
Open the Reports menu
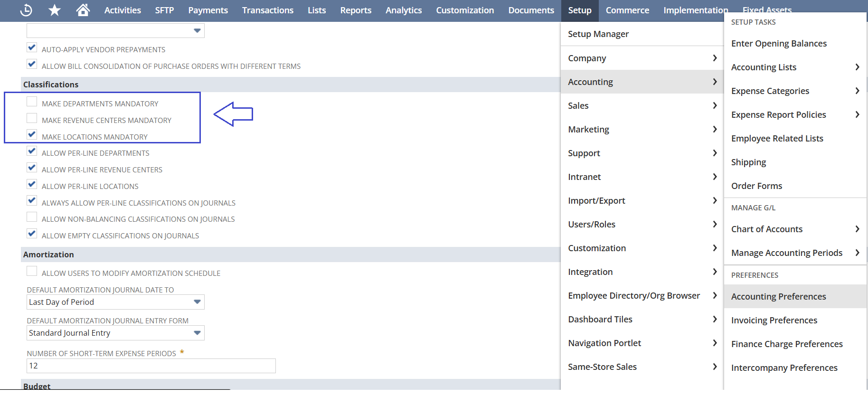tap(356, 10)
